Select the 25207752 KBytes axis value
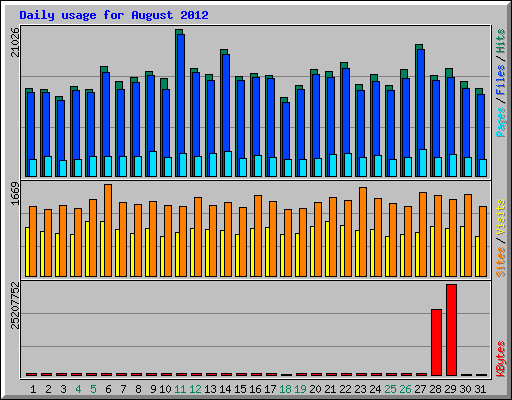Image resolution: width=512 pixels, height=400 pixels. (x=15, y=305)
